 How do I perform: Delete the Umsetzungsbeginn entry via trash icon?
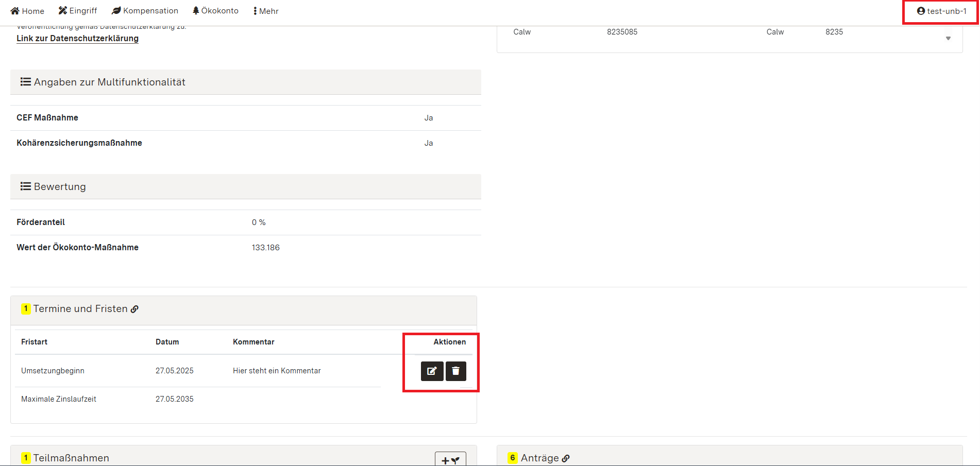455,371
